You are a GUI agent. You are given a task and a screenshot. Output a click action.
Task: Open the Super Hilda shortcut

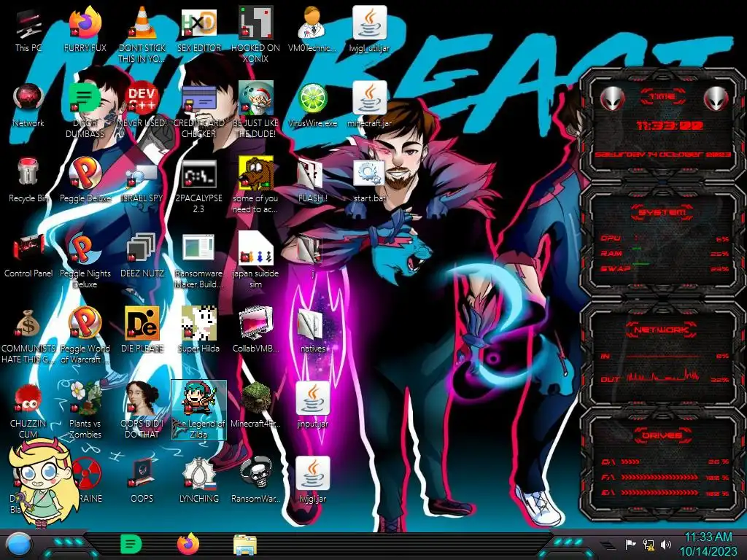[198, 330]
